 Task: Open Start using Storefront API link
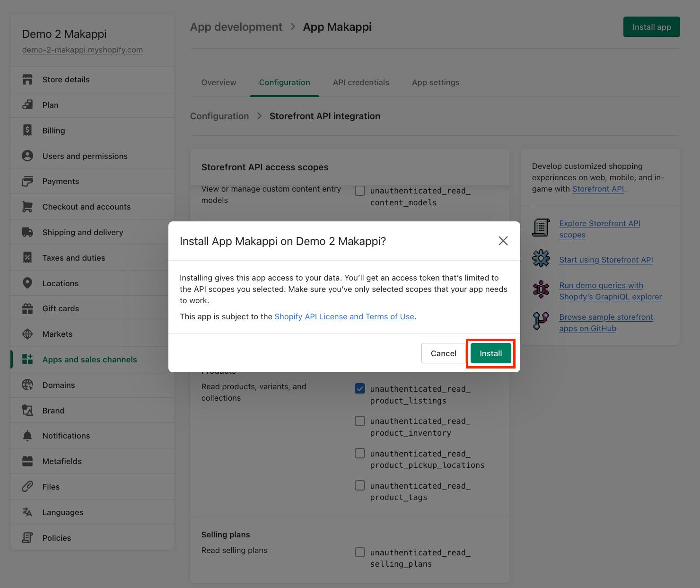[606, 260]
